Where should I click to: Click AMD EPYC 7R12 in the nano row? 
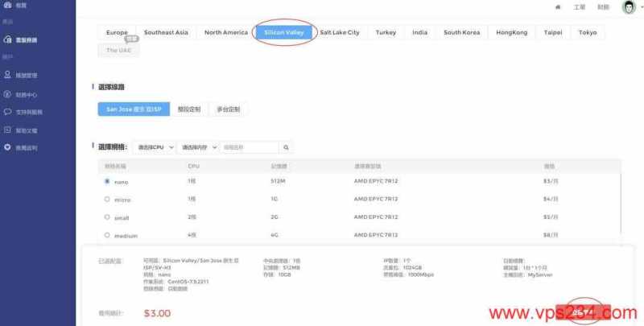tap(376, 181)
